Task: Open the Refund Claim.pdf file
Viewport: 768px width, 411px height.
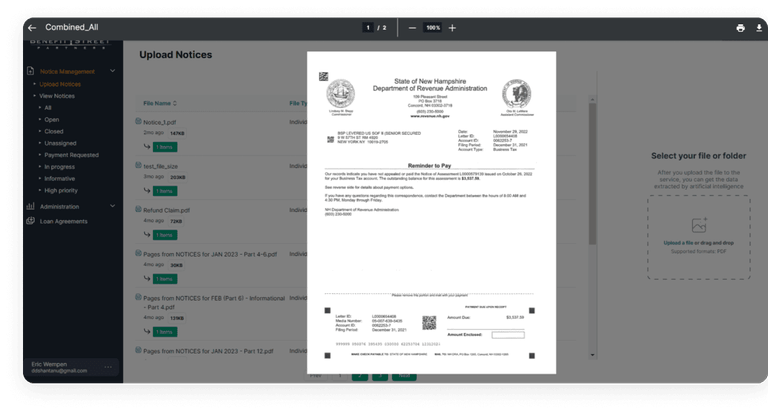Action: [167, 211]
